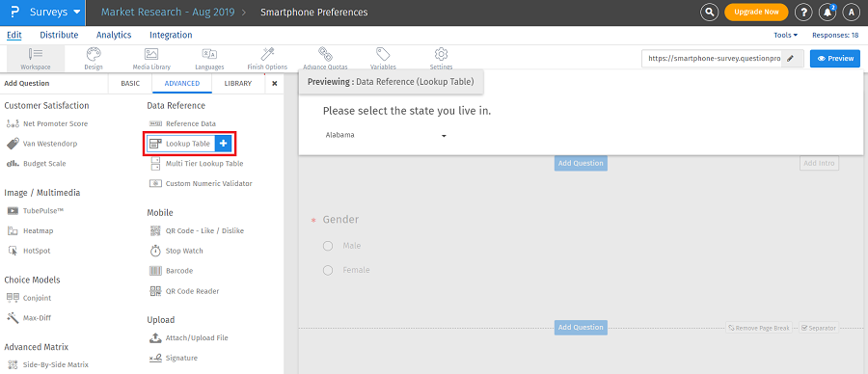Add TubePulse multimedia question
The height and width of the screenshot is (374, 868).
(x=37, y=211)
